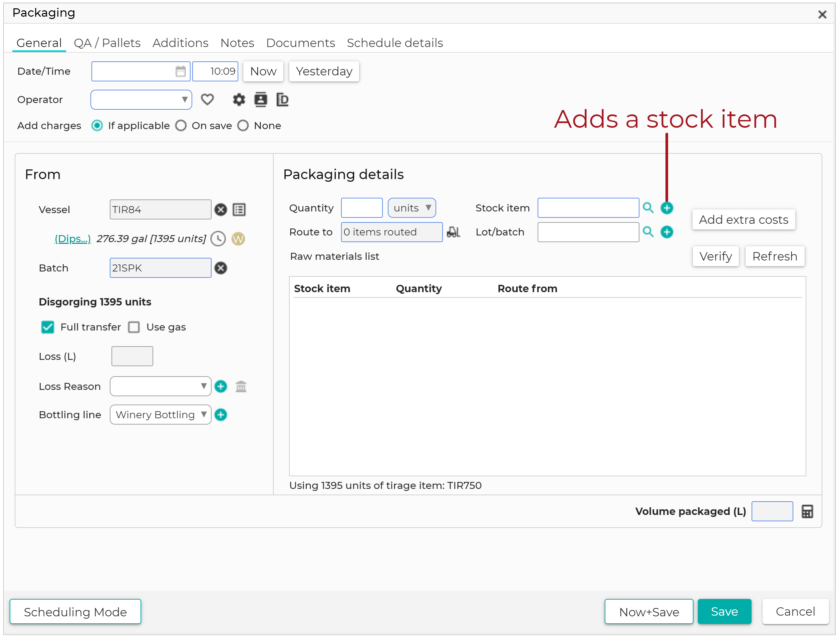Open the Operator dropdown
Viewport: 840px width, 639px height.
141,100
